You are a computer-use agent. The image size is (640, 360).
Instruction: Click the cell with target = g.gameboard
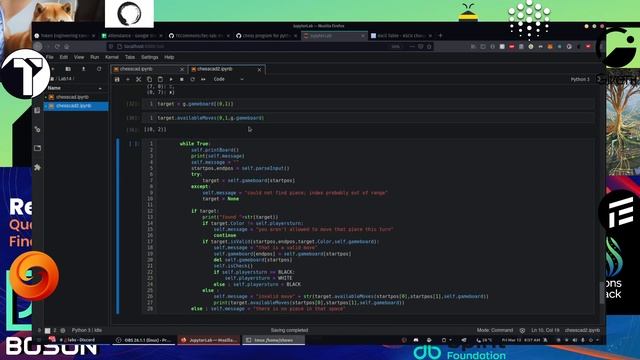click(x=367, y=104)
